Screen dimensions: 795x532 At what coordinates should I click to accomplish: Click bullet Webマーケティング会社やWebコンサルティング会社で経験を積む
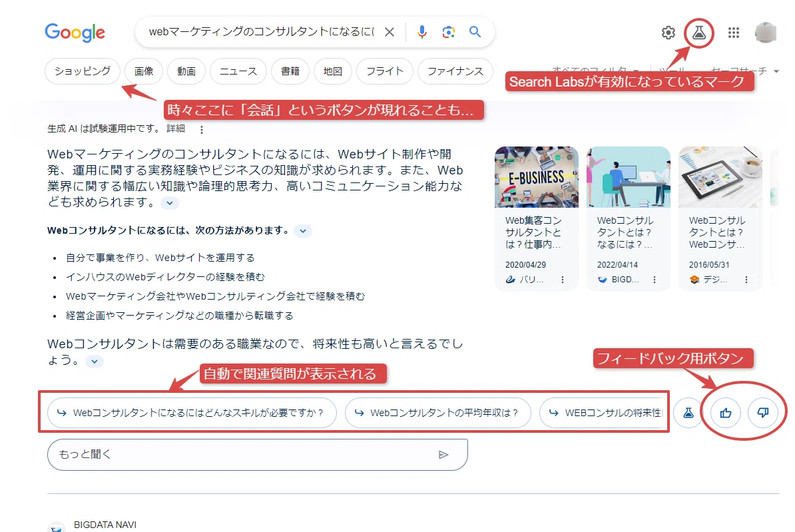point(216,296)
